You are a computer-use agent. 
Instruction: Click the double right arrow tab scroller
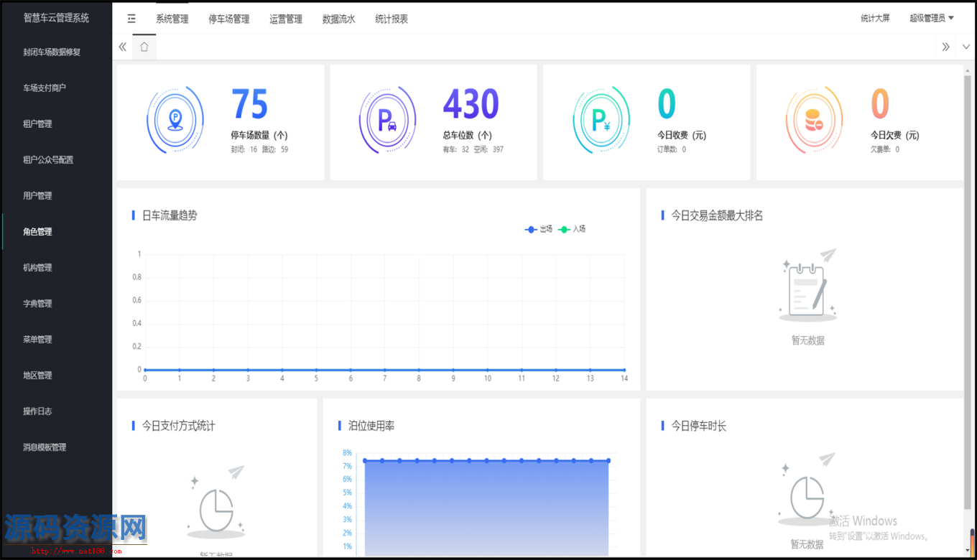point(945,47)
